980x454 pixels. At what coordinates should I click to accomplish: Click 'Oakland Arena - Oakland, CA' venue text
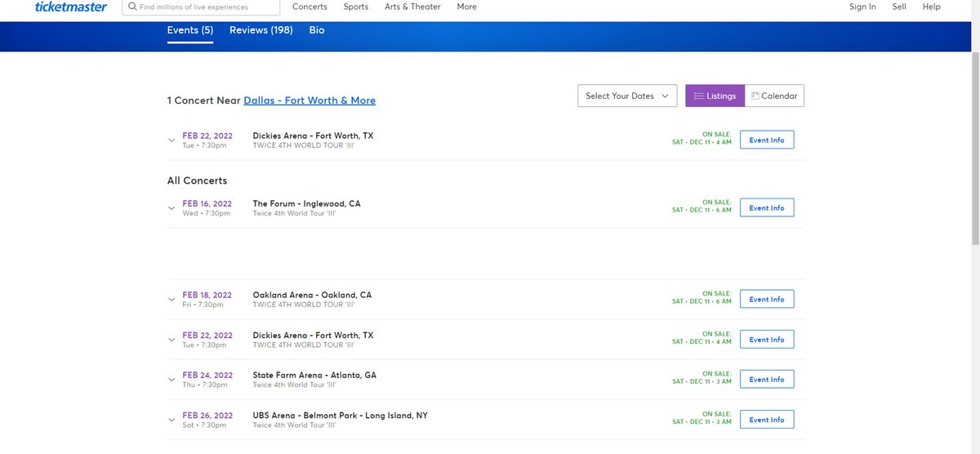312,295
